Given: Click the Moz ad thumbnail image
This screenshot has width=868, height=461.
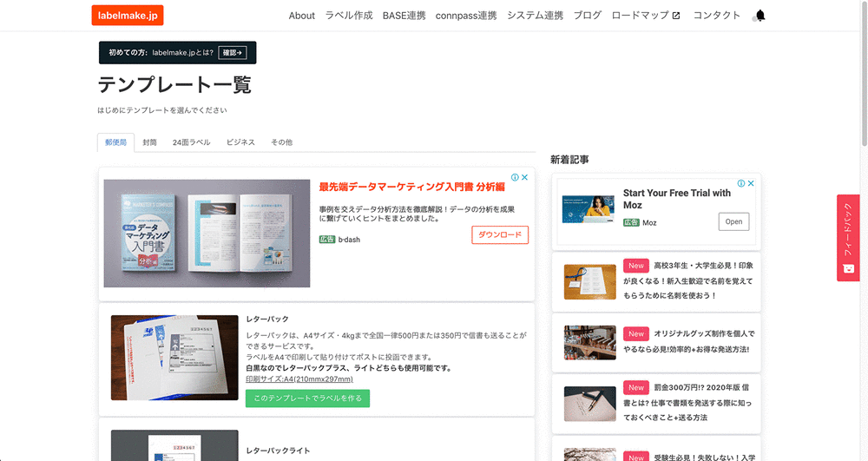Looking at the screenshot, I should click(588, 209).
